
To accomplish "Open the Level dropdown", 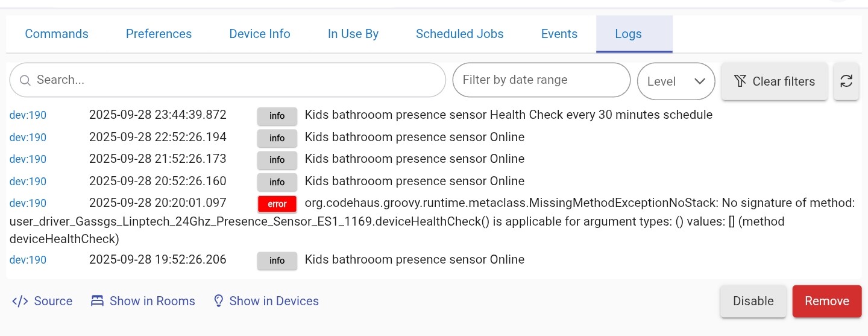I will pyautogui.click(x=676, y=81).
